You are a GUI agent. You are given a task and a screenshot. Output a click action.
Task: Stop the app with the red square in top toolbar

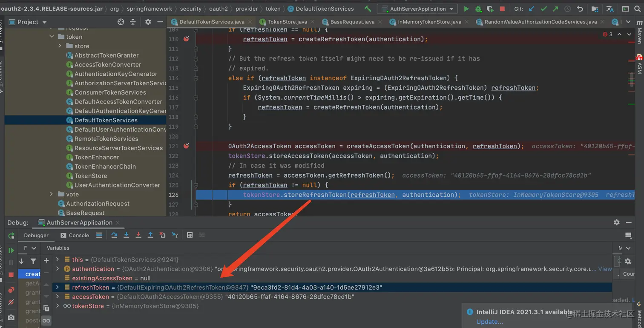tap(502, 9)
